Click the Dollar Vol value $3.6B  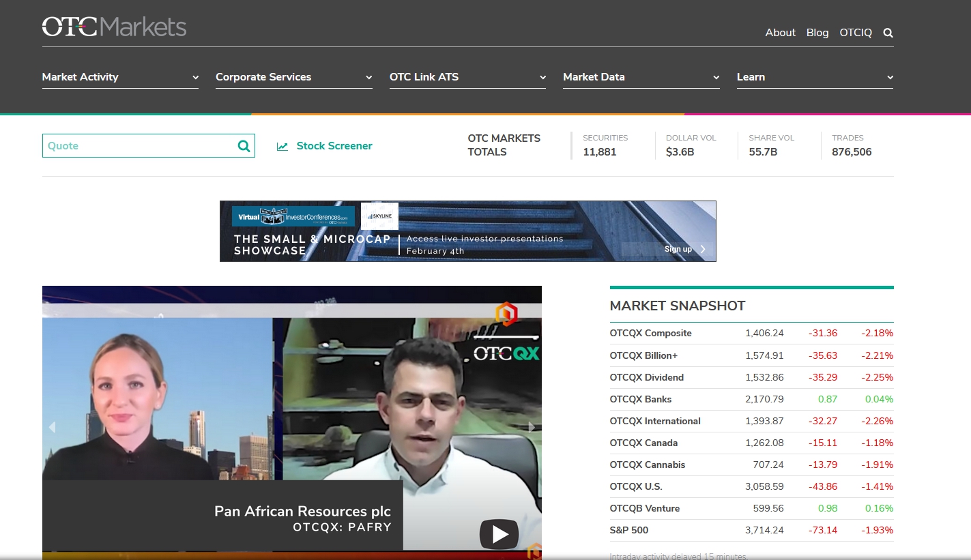pos(680,152)
